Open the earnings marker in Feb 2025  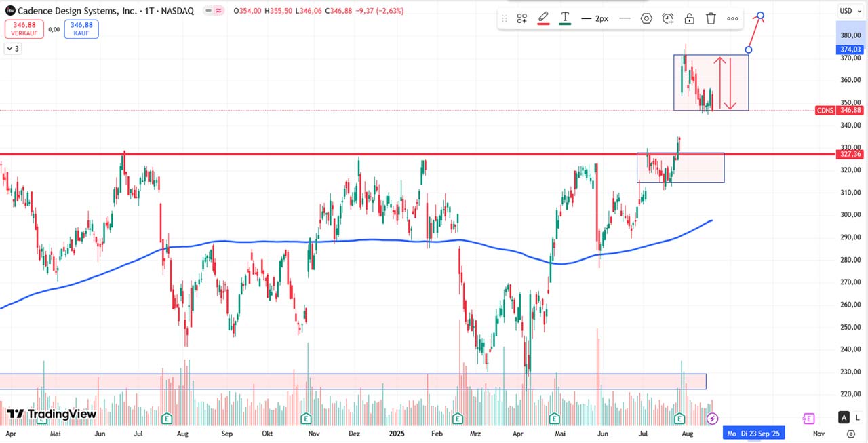pyautogui.click(x=457, y=418)
